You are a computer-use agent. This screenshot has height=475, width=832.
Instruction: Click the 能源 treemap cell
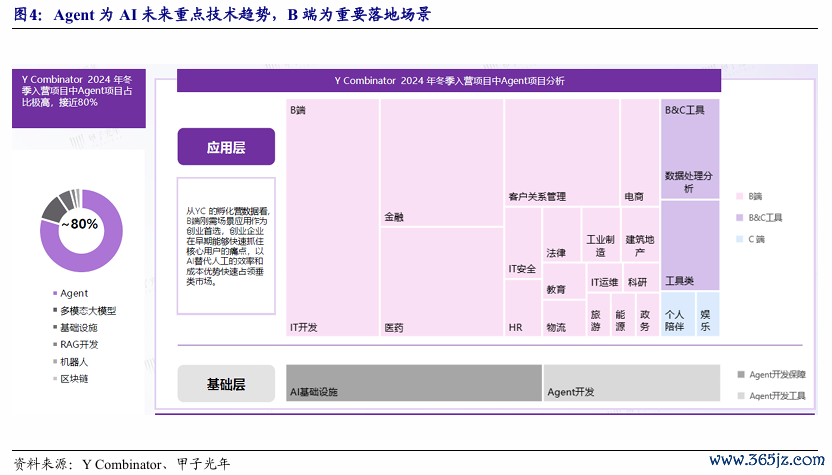623,314
